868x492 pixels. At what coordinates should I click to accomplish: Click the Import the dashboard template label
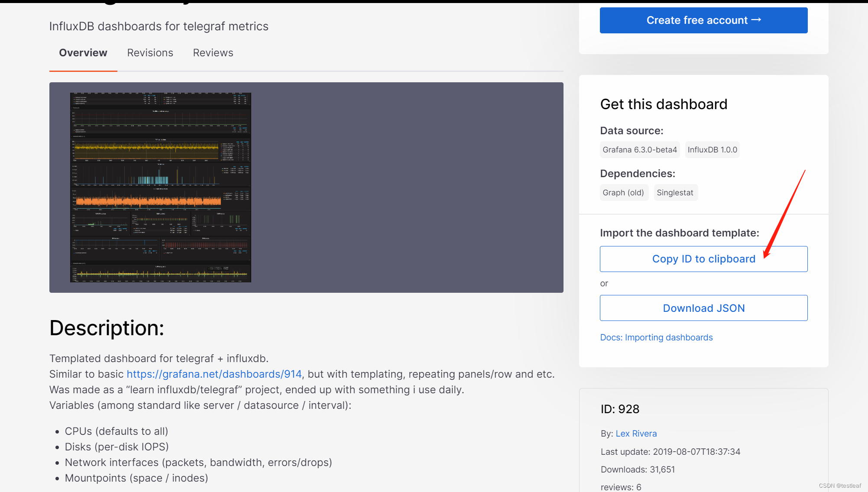click(680, 233)
